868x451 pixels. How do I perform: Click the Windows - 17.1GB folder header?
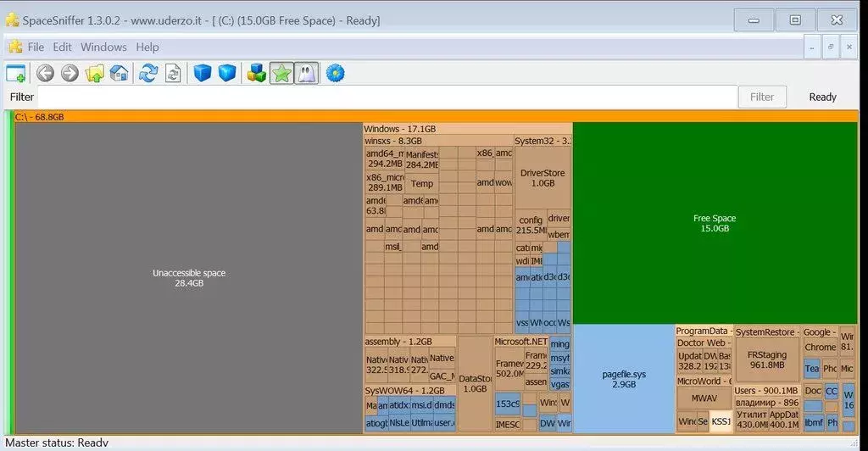467,129
